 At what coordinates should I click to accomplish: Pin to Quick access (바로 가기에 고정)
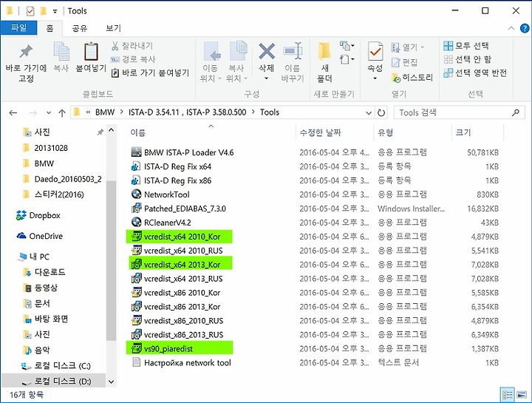coord(26,63)
